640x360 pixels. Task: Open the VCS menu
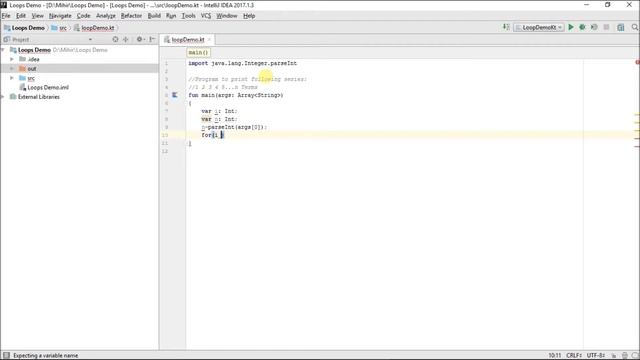206,16
